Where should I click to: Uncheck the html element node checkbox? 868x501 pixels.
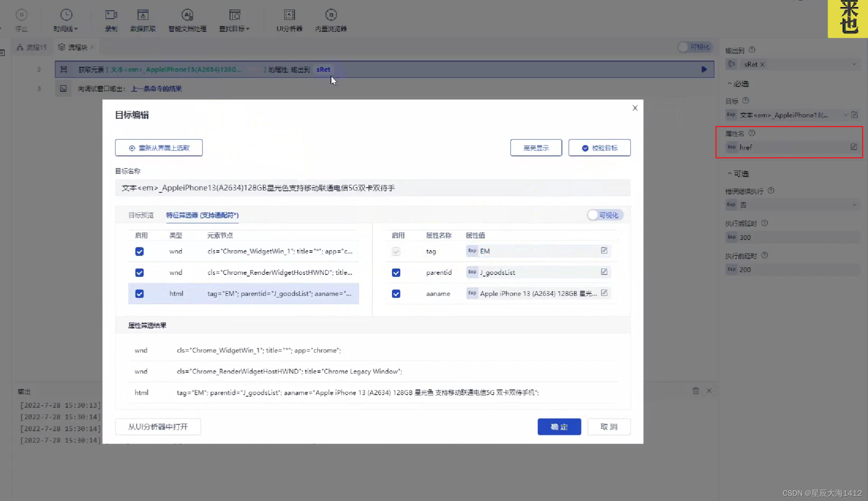pos(140,293)
